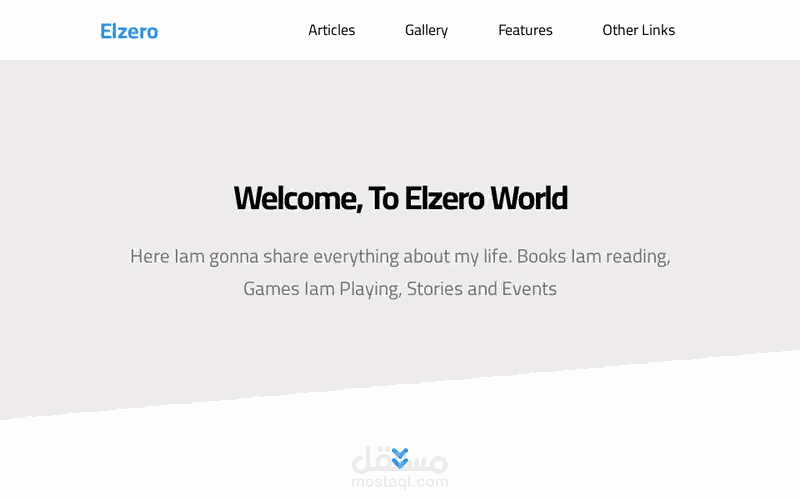Go to the Gallery section
The width and height of the screenshot is (800, 500).
click(427, 30)
